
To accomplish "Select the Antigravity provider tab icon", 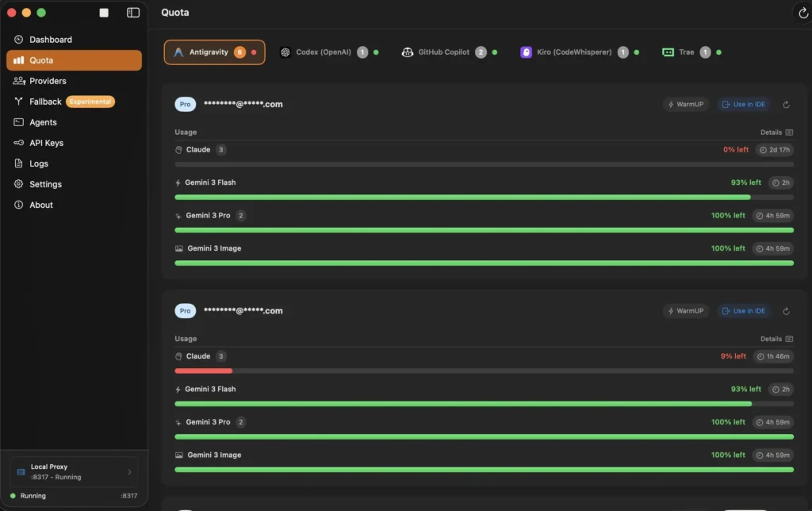I will point(178,51).
